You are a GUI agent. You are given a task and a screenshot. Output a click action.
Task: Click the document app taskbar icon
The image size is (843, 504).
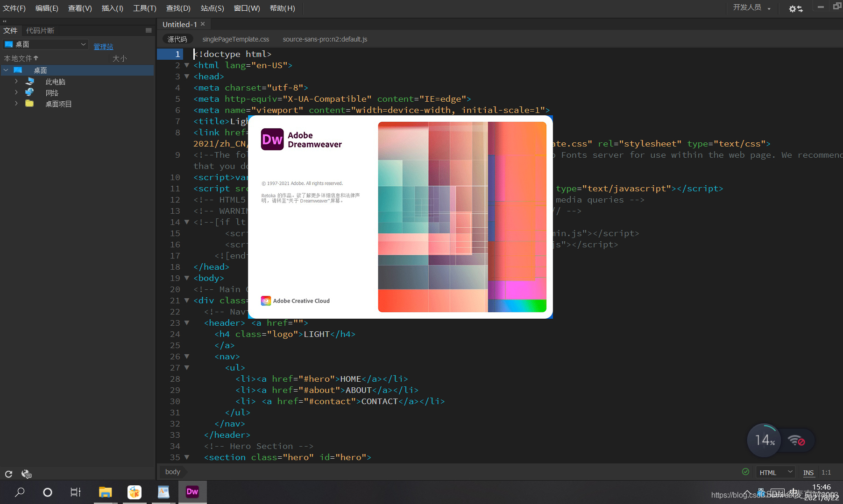[x=163, y=492]
